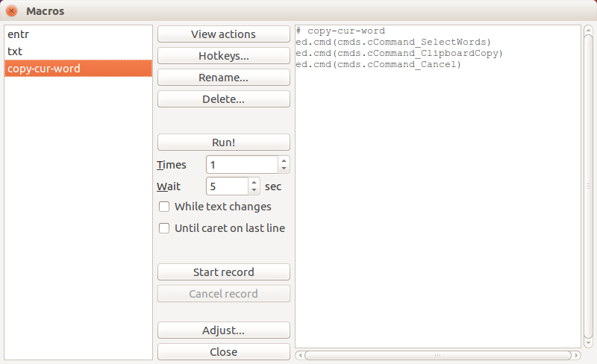Open the Adjust dialog
Viewport: 597px width, 364px height.
(x=223, y=330)
